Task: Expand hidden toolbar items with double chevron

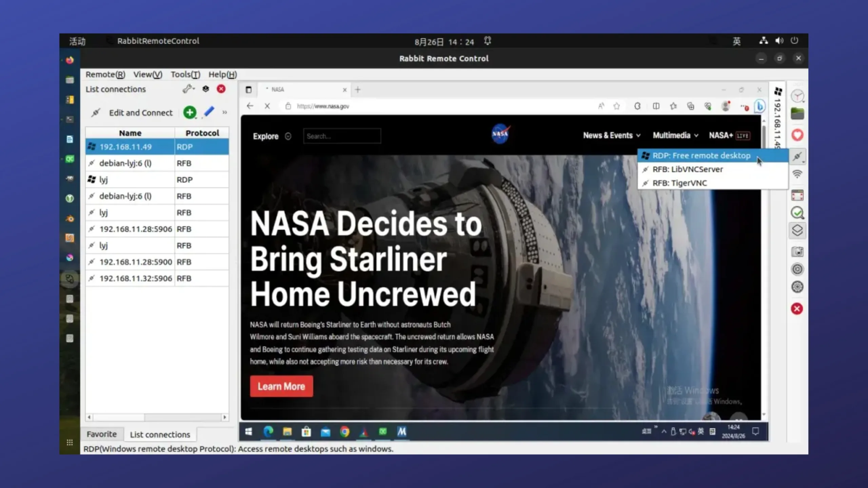Action: 224,113
